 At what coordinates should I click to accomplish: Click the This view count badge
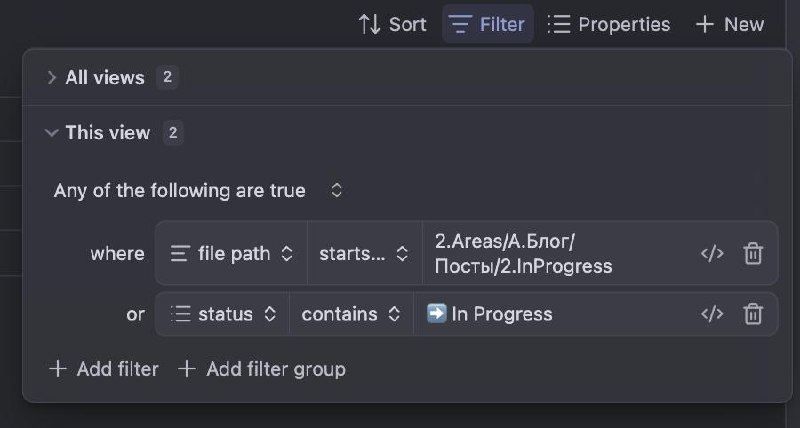click(x=173, y=133)
